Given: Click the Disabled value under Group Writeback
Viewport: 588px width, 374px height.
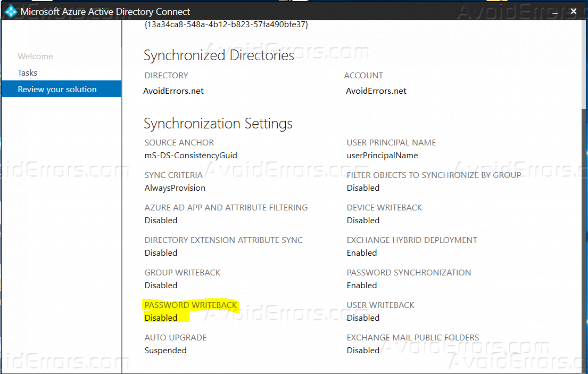Looking at the screenshot, I should click(161, 285).
